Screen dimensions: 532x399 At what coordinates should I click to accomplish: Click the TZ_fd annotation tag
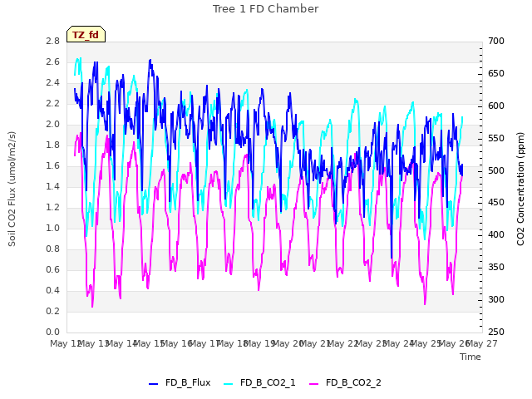click(x=86, y=34)
